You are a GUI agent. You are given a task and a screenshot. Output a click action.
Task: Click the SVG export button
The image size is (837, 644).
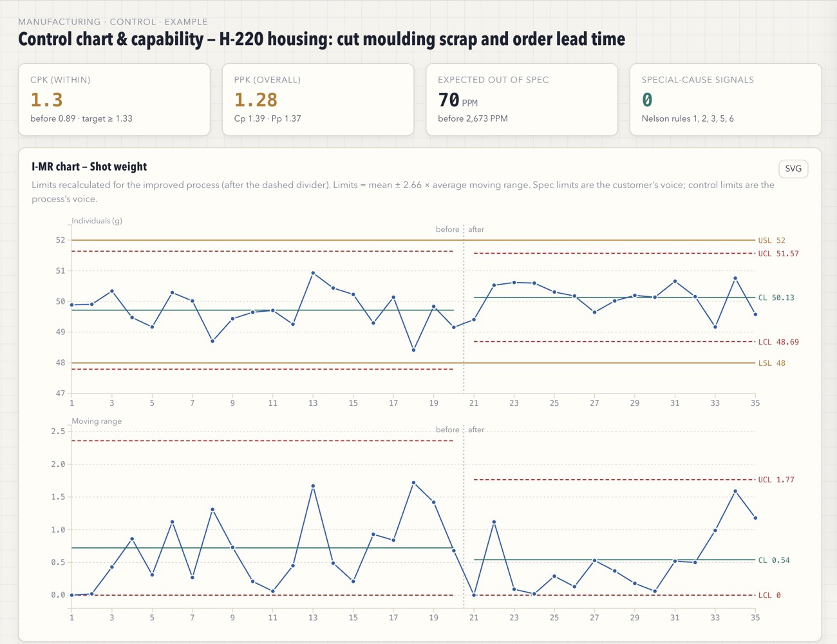[793, 169]
